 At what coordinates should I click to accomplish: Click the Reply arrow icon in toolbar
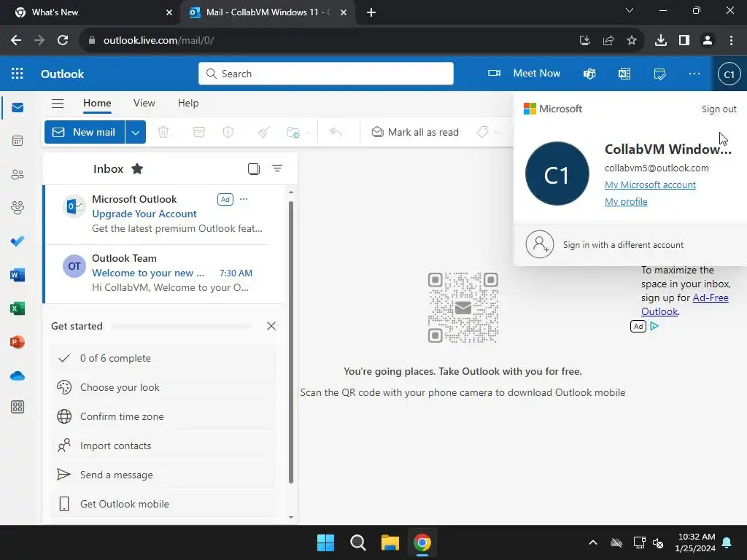(336, 132)
